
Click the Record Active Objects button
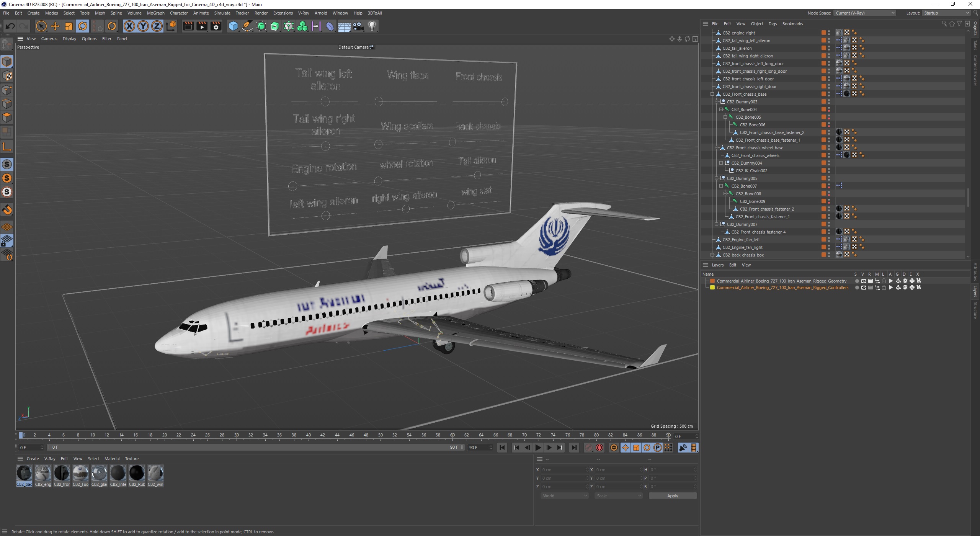click(x=589, y=448)
